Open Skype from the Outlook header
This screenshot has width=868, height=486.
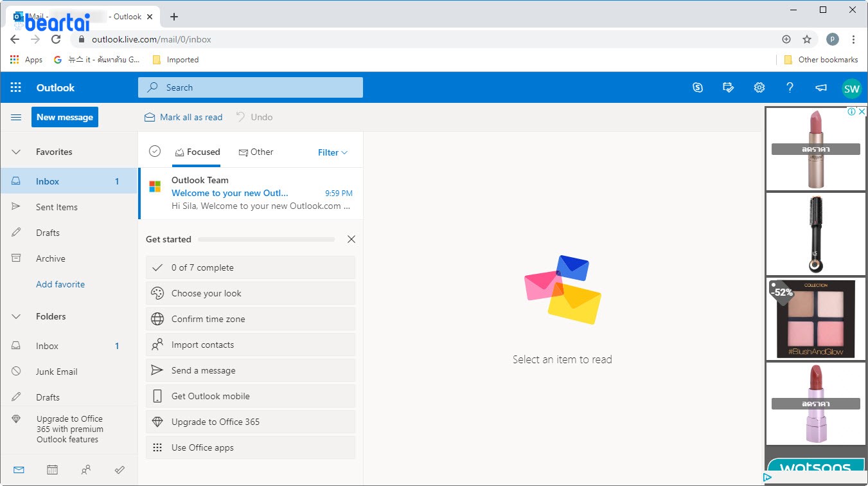pos(698,87)
